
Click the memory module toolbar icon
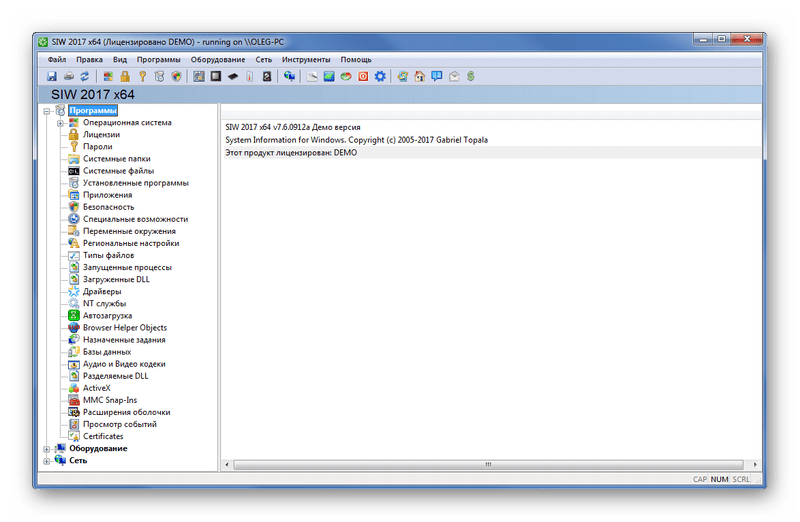[233, 77]
